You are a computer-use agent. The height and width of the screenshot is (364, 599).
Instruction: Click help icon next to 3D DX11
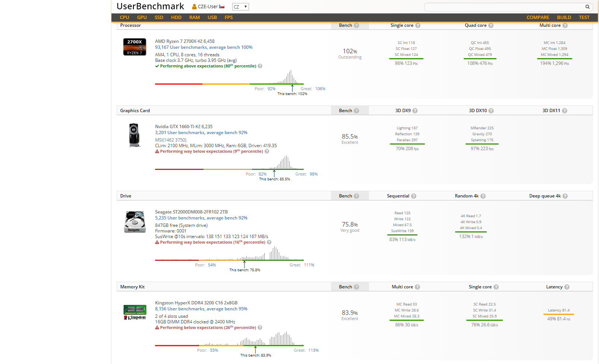click(x=565, y=111)
